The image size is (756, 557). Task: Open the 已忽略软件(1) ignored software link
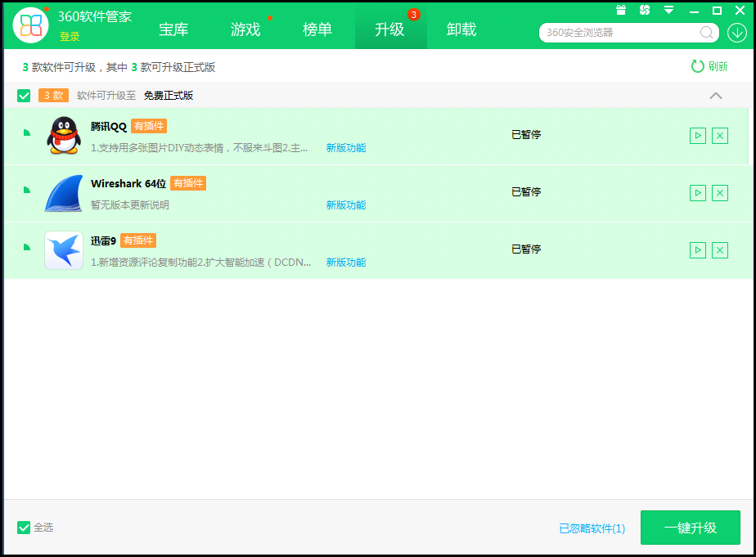pyautogui.click(x=592, y=528)
